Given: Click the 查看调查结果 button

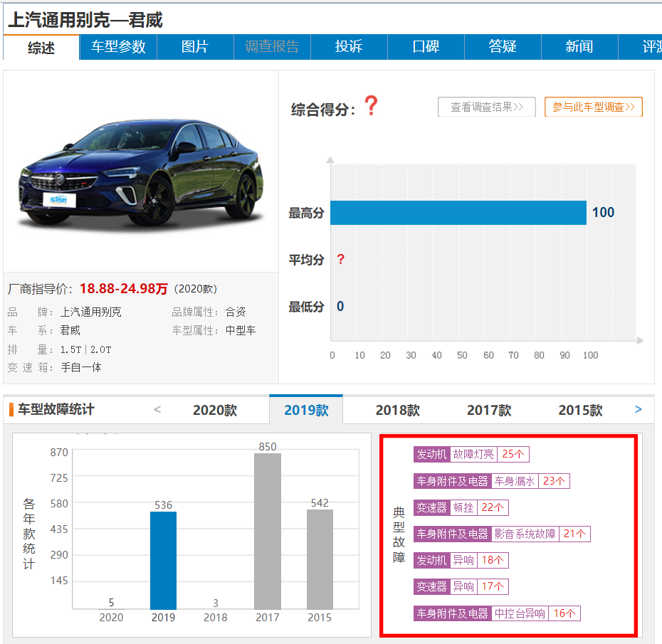Looking at the screenshot, I should click(x=487, y=107).
